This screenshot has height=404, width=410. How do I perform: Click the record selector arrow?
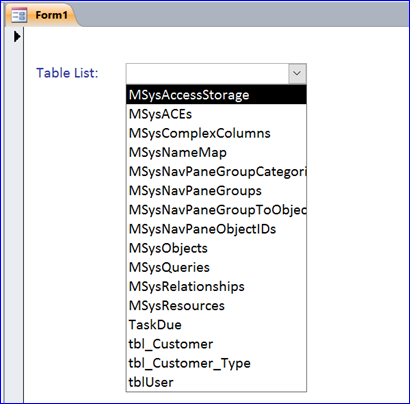coord(17,36)
